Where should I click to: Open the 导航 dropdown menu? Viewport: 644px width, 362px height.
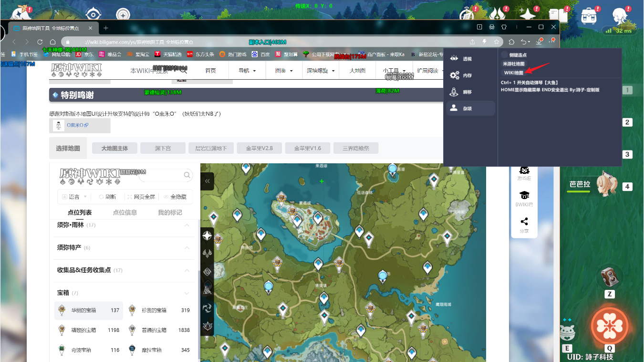pos(247,71)
